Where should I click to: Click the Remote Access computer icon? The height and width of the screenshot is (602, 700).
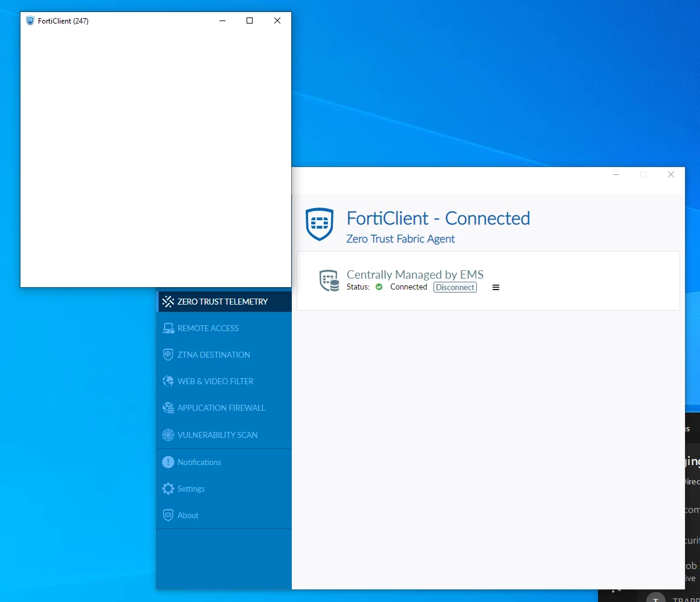click(x=168, y=328)
